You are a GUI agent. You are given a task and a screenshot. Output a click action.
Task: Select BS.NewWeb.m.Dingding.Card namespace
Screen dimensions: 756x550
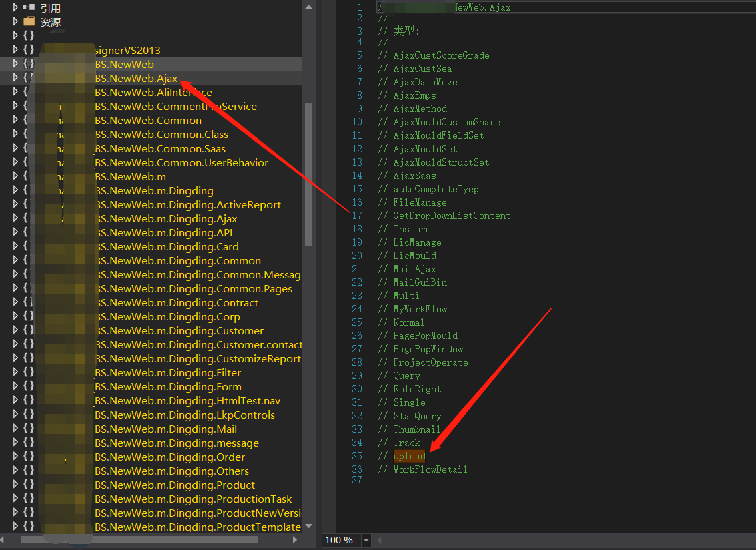pyautogui.click(x=167, y=246)
